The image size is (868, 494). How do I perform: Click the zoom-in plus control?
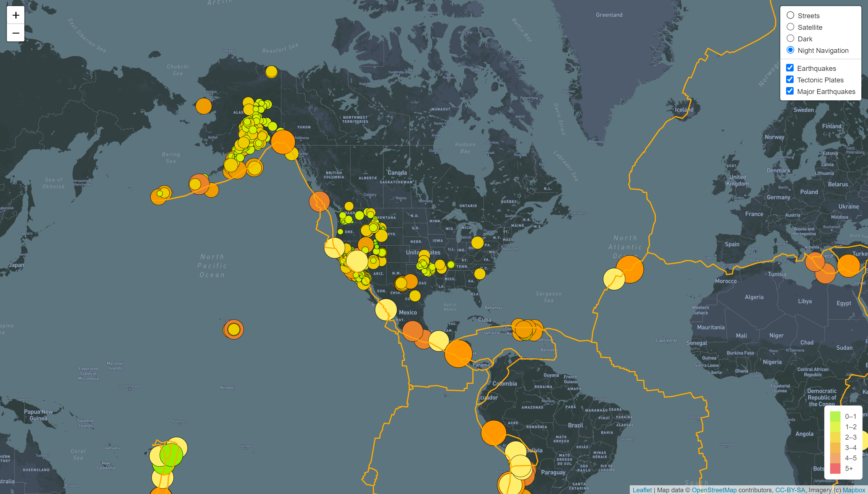pos(15,15)
